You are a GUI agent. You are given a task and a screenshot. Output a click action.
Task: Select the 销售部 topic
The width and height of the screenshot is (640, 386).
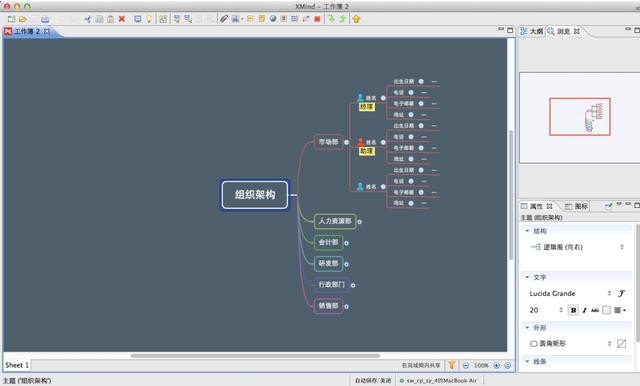(328, 306)
